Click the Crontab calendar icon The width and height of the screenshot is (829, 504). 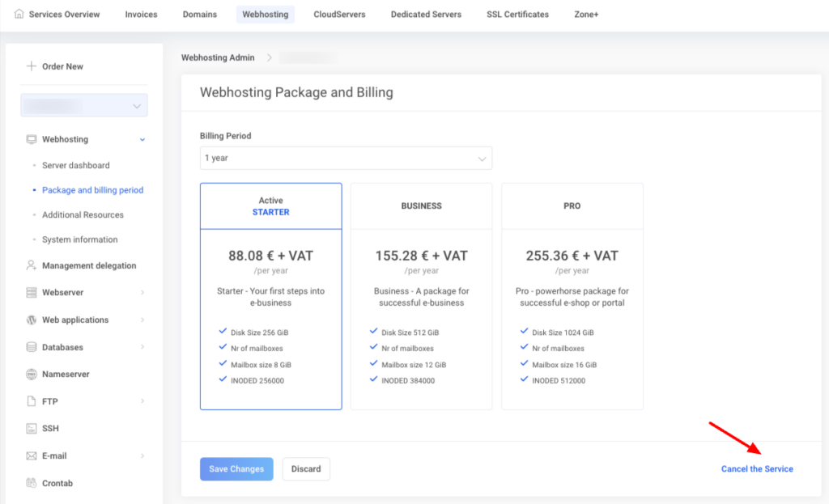point(32,483)
